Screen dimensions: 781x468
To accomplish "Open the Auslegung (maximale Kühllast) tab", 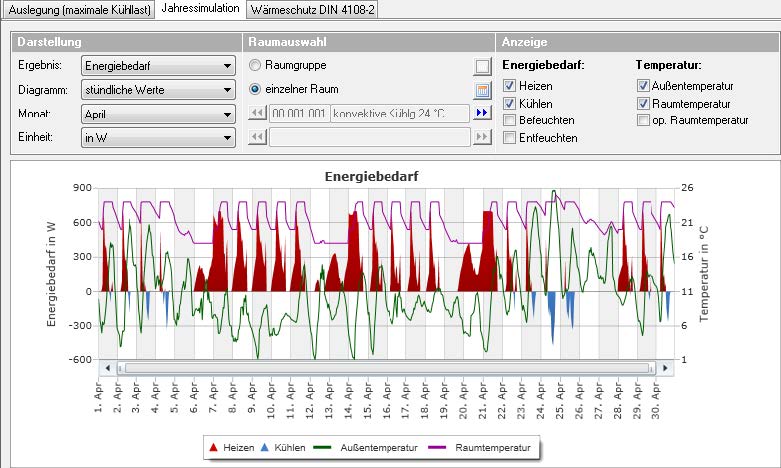I will coord(80,9).
